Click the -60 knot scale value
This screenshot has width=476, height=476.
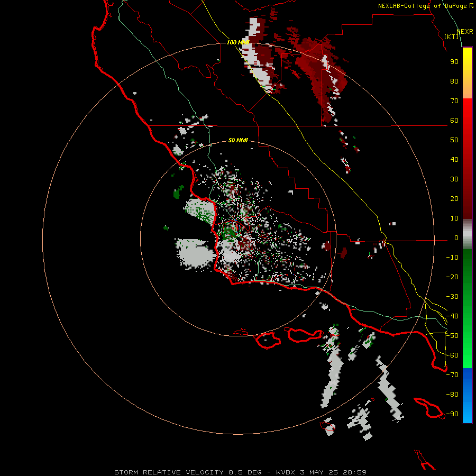(452, 355)
